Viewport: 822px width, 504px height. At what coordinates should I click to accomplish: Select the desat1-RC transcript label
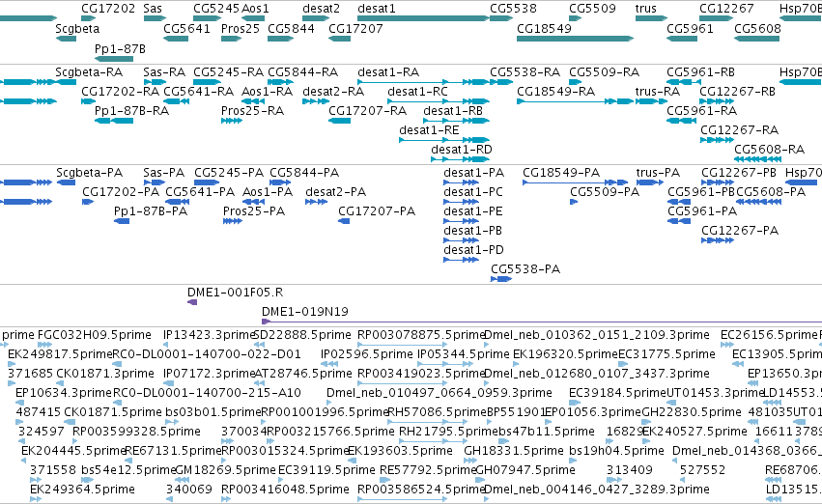pyautogui.click(x=418, y=92)
